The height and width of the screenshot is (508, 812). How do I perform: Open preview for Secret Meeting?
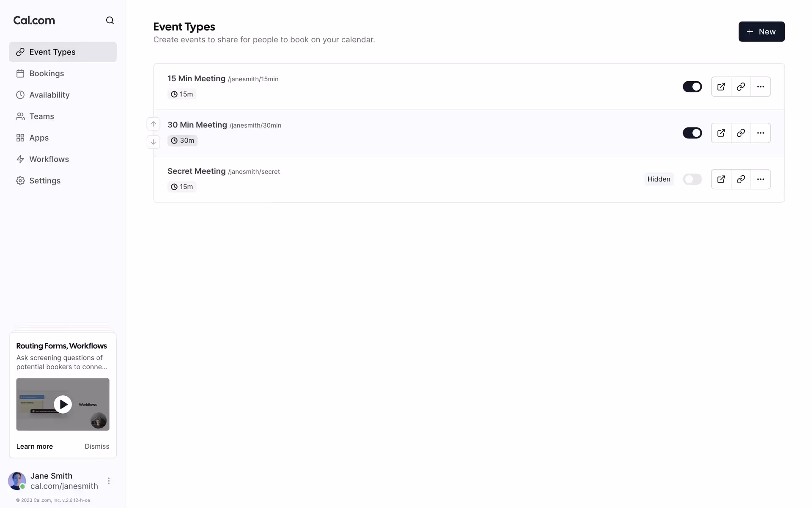point(721,179)
